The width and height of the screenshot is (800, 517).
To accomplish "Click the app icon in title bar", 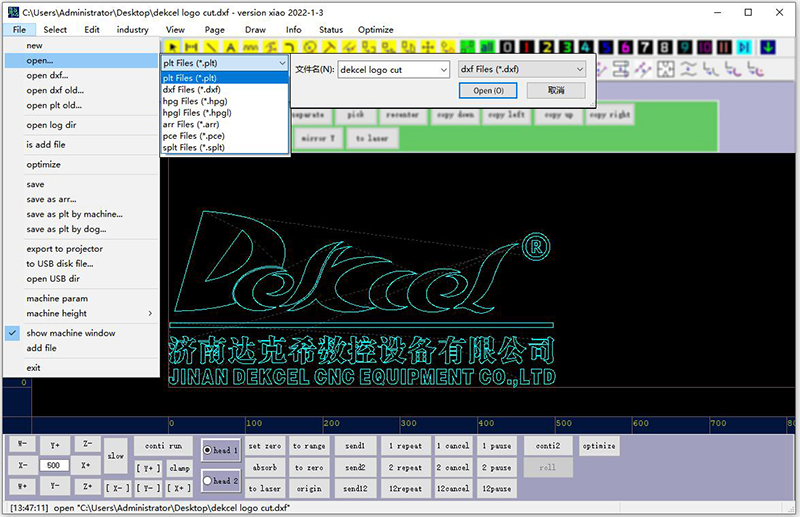I will click(13, 12).
